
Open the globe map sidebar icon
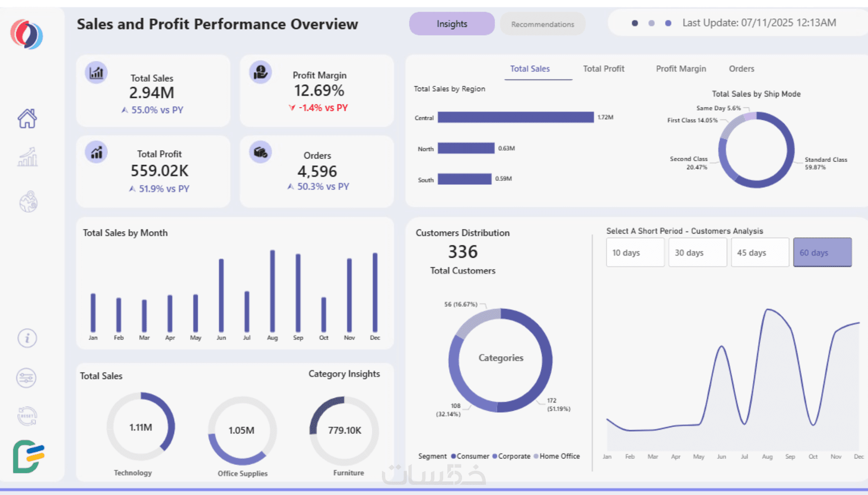click(28, 202)
